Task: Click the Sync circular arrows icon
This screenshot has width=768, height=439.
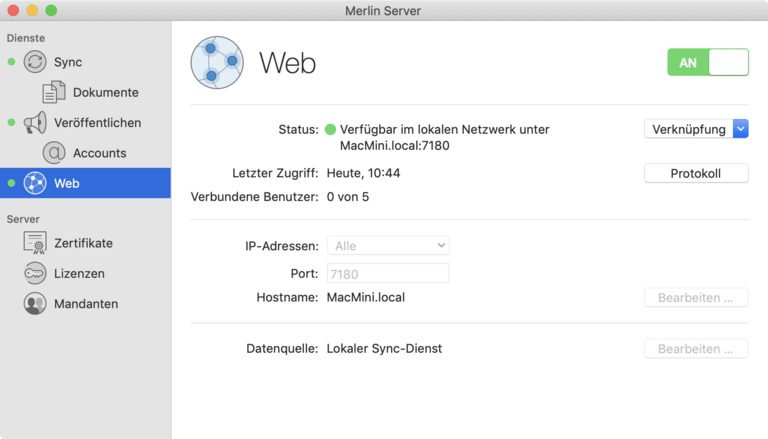Action: pyautogui.click(x=35, y=62)
